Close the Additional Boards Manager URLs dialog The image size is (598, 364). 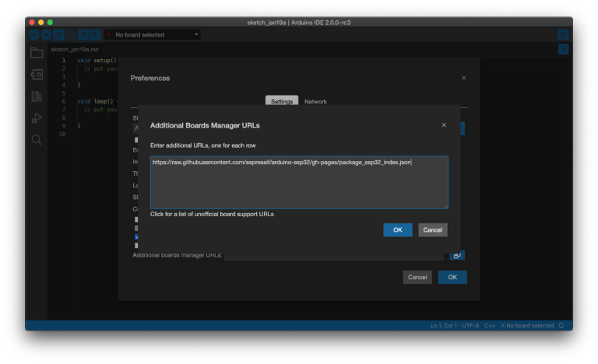(x=444, y=125)
